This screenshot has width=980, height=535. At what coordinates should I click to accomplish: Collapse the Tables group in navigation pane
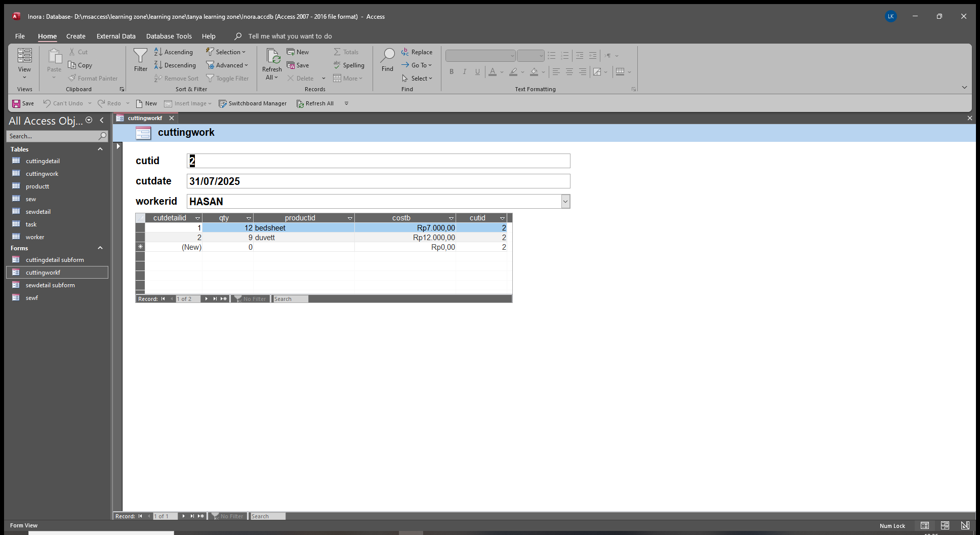[100, 149]
